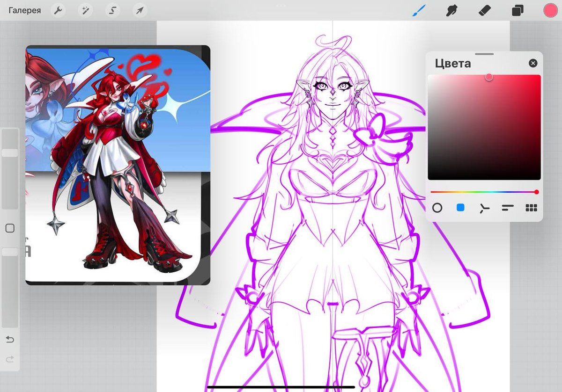Tap the reference image window
This screenshot has height=392, width=562.
click(x=118, y=165)
